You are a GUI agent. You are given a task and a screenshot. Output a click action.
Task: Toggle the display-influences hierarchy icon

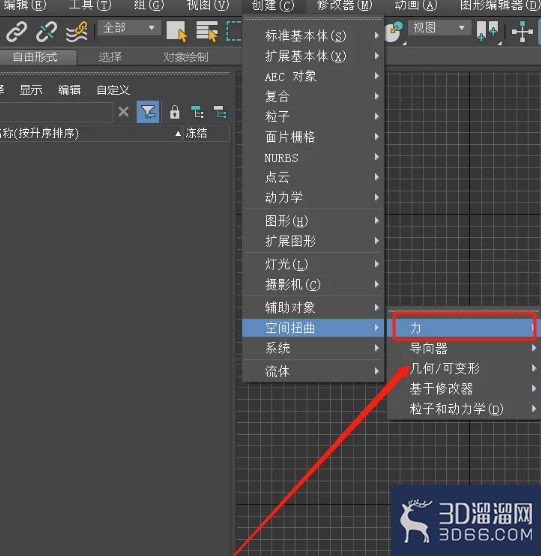[220, 112]
